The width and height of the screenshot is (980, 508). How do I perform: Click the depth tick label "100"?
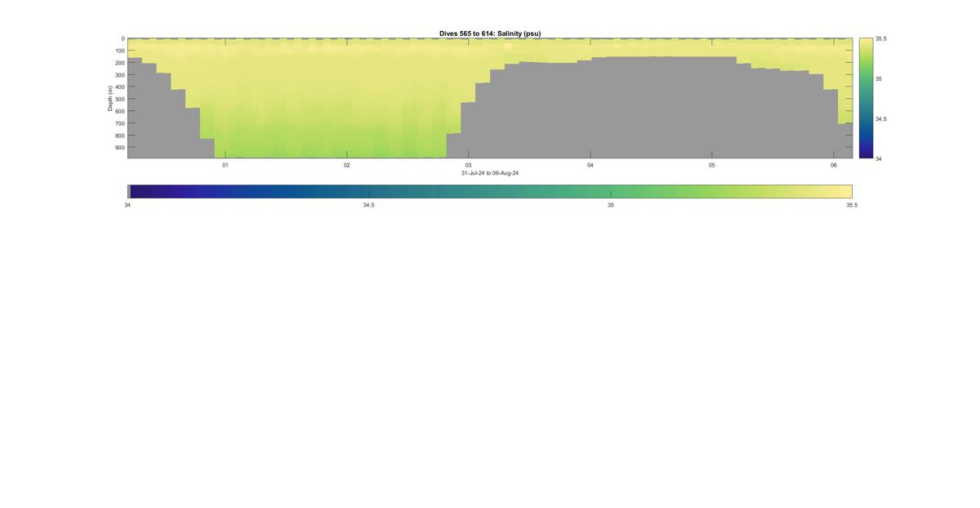[119, 51]
